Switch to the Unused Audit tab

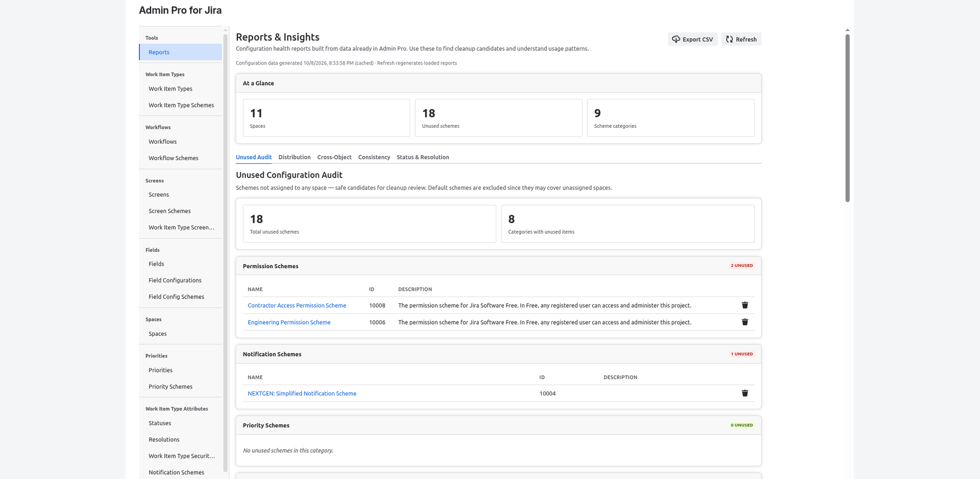pyautogui.click(x=254, y=157)
